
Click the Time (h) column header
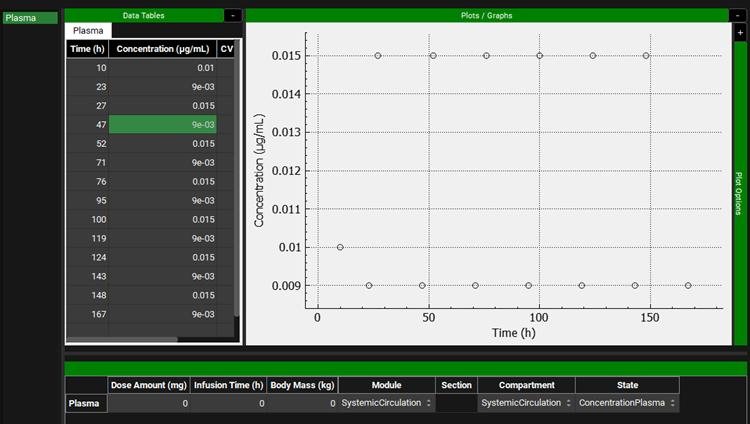pos(87,48)
